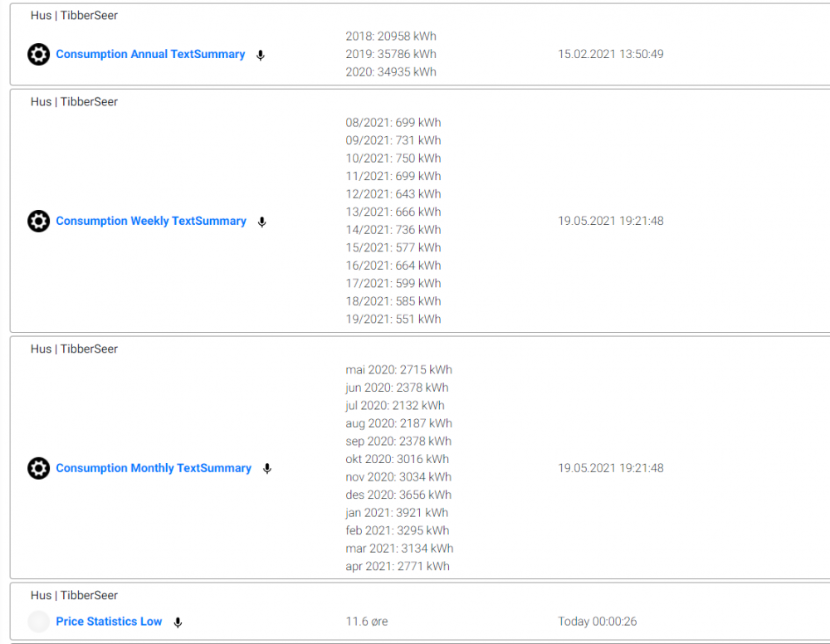
Task: Click the gear icon beside Consumption Annual TextSummary
Action: pyautogui.click(x=39, y=55)
